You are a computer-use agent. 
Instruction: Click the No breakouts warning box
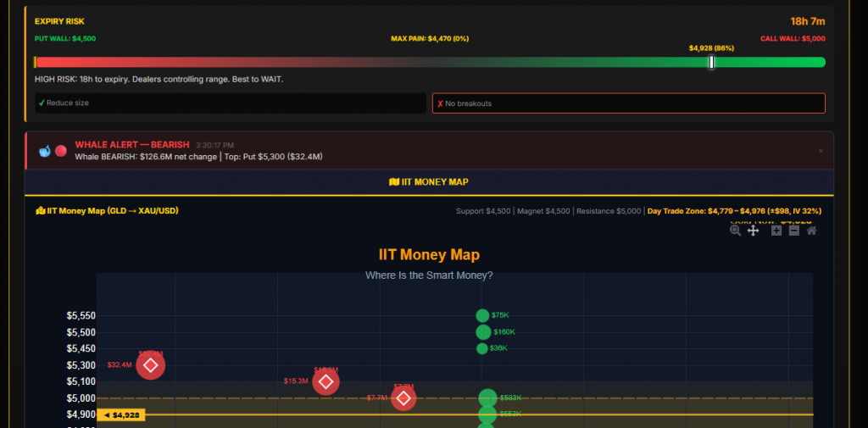click(x=628, y=103)
